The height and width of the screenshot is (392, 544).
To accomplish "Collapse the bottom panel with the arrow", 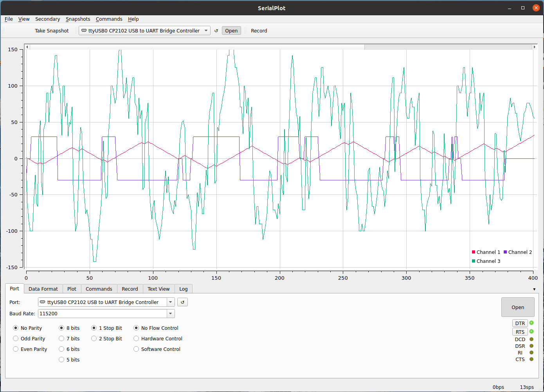I will [x=534, y=289].
